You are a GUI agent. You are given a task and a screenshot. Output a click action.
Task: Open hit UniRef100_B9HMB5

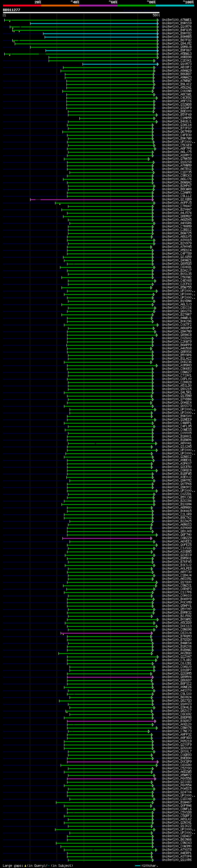[x=176, y=37]
